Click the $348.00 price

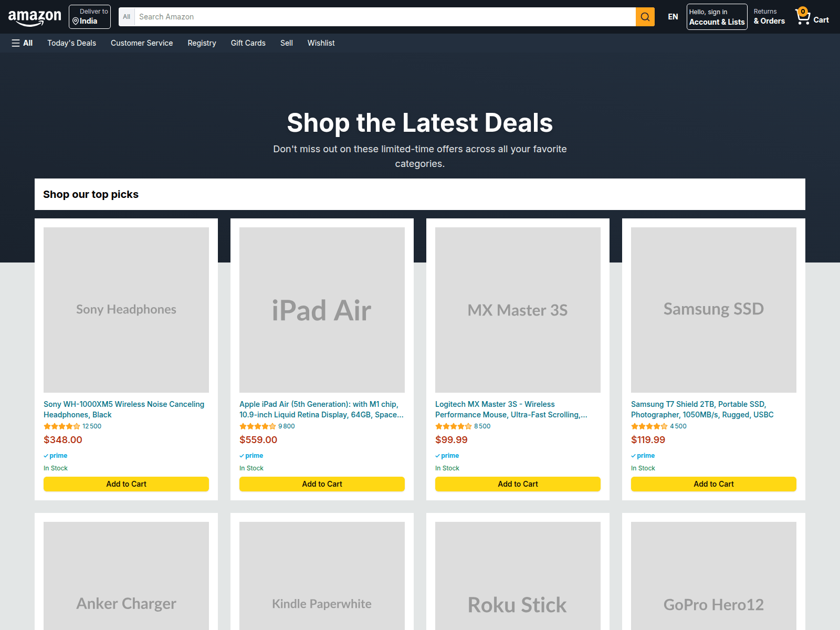click(x=63, y=440)
